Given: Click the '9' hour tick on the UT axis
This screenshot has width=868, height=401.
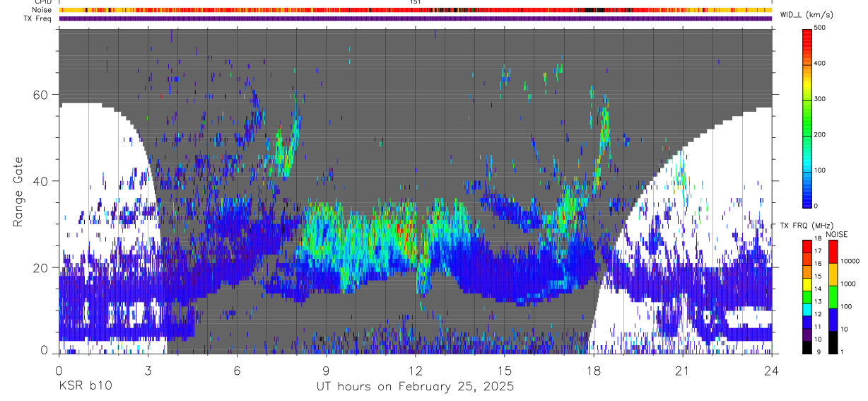Looking at the screenshot, I should pos(326,371).
